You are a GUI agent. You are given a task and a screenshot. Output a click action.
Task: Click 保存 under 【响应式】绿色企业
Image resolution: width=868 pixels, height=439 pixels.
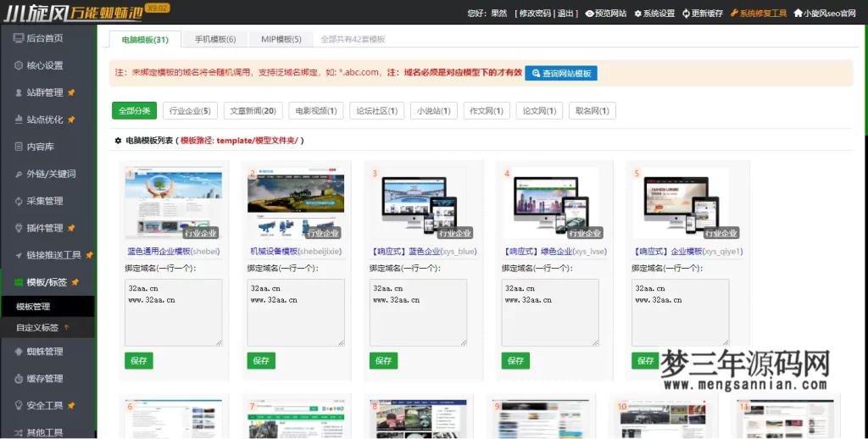click(x=515, y=361)
